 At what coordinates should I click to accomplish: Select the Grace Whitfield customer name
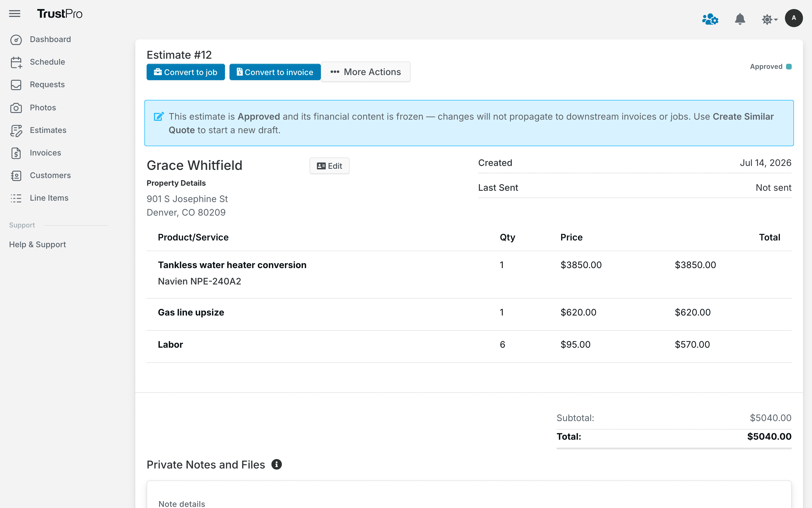click(x=194, y=165)
